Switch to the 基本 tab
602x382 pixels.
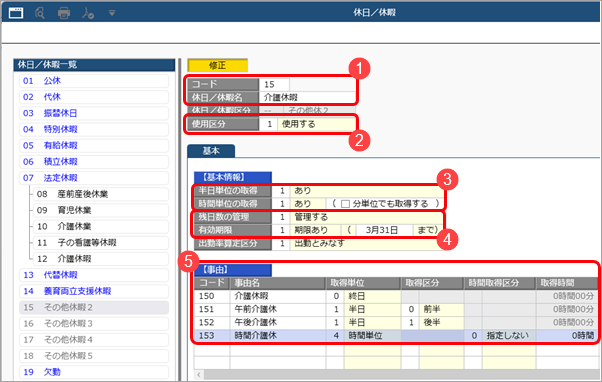pos(211,151)
